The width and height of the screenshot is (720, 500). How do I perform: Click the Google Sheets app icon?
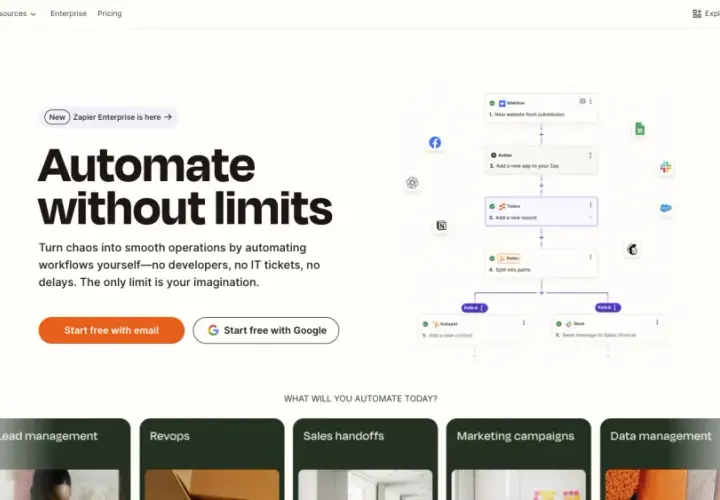click(640, 129)
